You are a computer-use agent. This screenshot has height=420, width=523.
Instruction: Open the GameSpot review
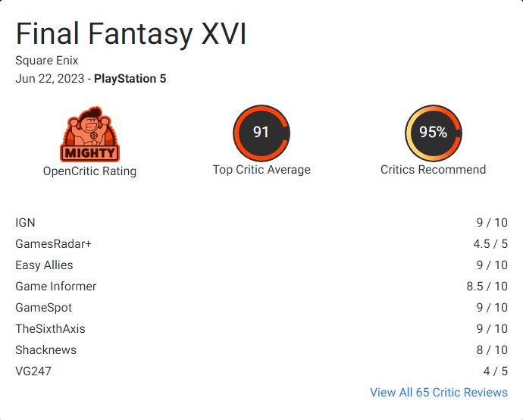[x=43, y=307]
